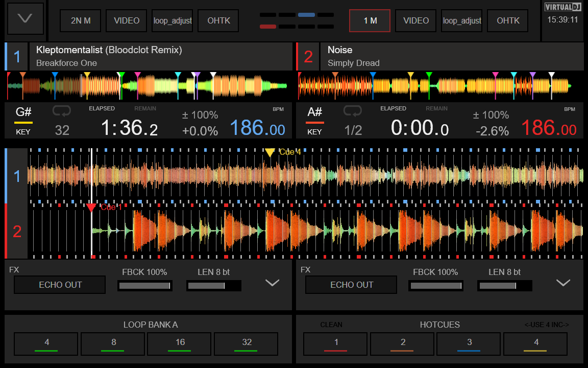Switch deck 1 to ELAPSED time
The width and height of the screenshot is (588, 368).
102,108
